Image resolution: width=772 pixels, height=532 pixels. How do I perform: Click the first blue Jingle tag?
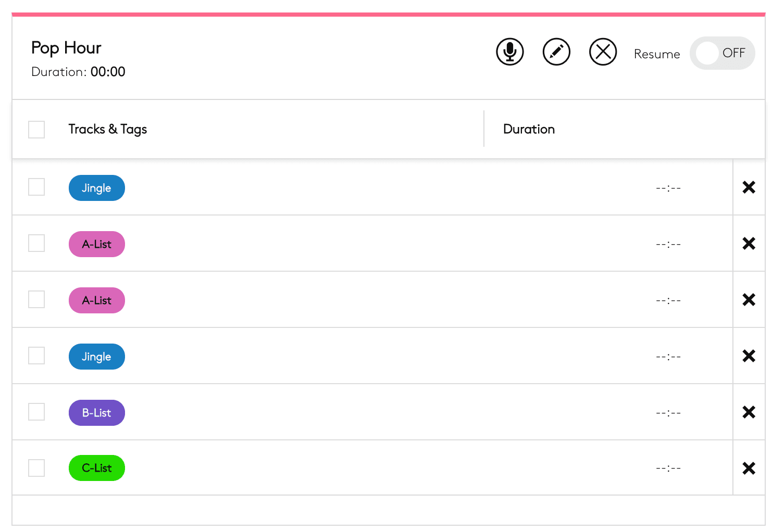click(97, 188)
